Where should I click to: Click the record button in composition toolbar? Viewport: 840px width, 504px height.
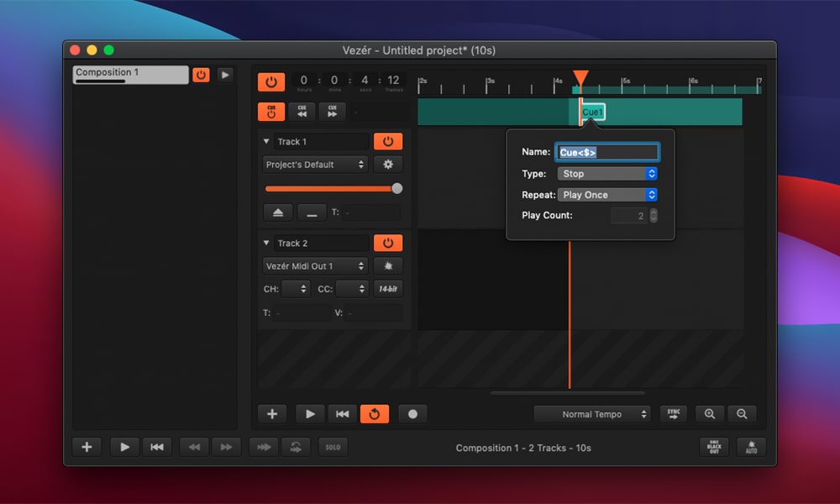(412, 414)
